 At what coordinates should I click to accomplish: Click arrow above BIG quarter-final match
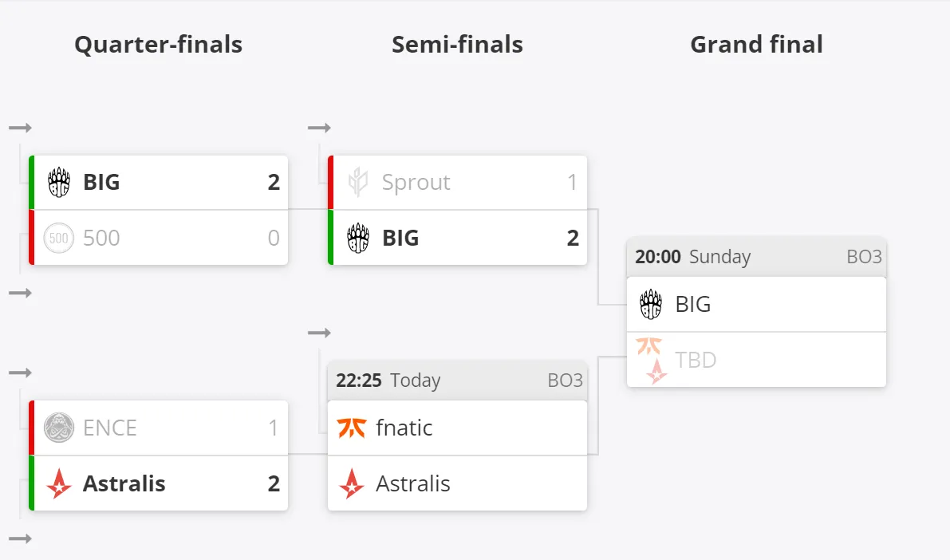coord(20,128)
